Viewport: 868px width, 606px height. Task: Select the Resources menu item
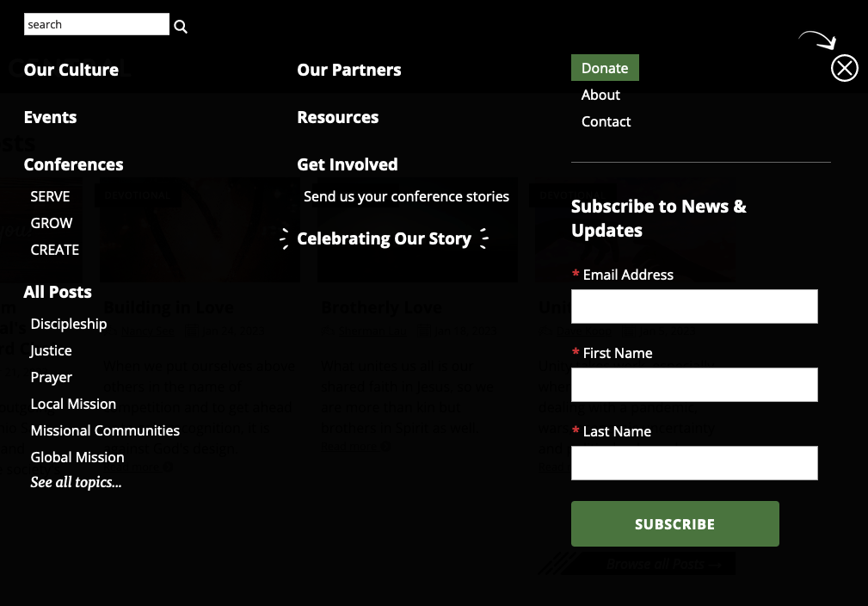[337, 117]
